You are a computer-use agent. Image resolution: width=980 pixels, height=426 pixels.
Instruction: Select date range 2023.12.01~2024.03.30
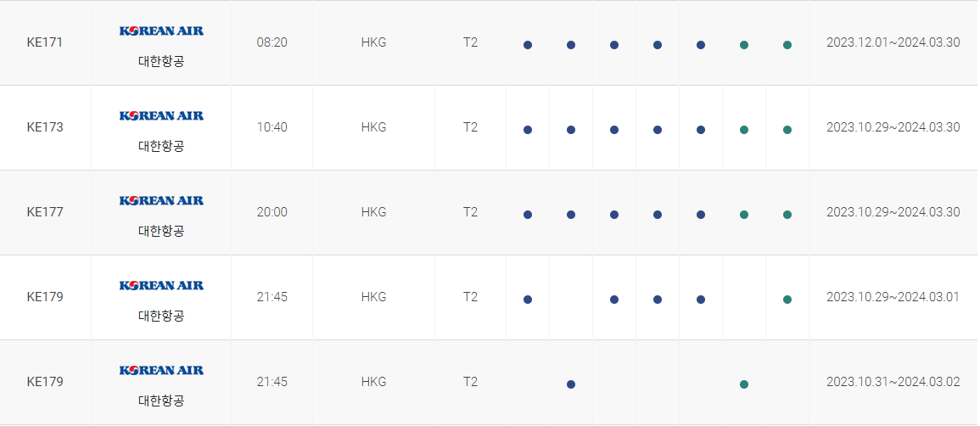(x=893, y=42)
